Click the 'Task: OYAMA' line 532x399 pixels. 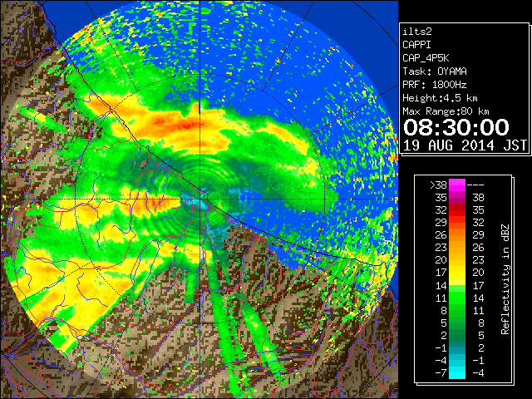[435, 71]
